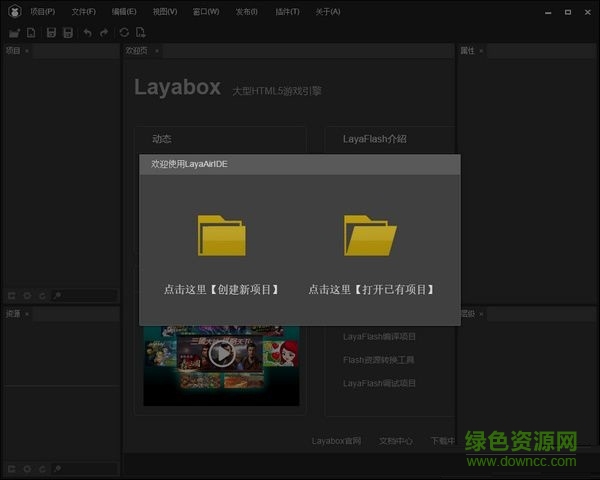Click 点击这里【创建新项目】 text
This screenshot has height=480, width=600.
pos(222,289)
